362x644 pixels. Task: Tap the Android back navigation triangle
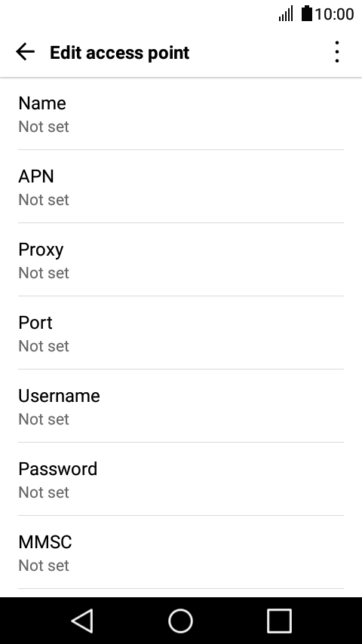83,621
